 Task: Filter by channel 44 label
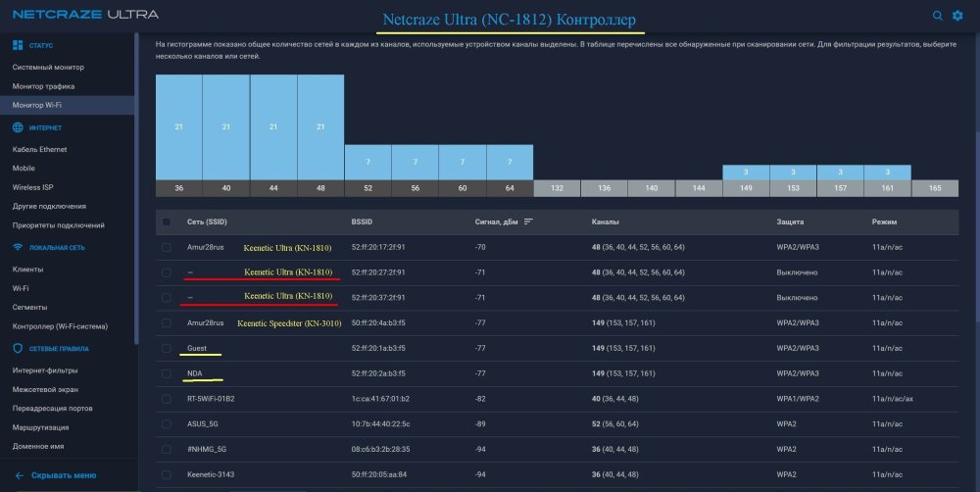(x=273, y=188)
